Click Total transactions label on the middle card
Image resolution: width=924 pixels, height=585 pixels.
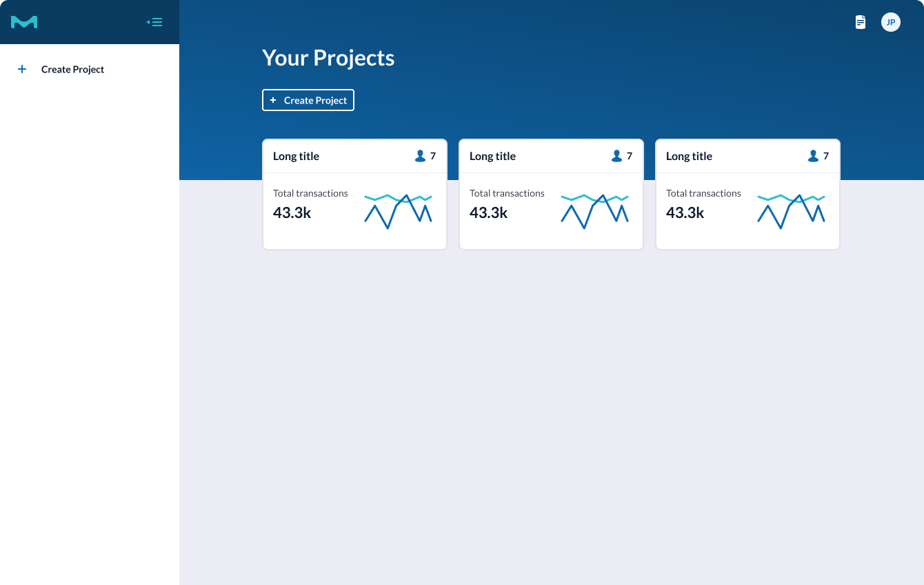click(507, 193)
